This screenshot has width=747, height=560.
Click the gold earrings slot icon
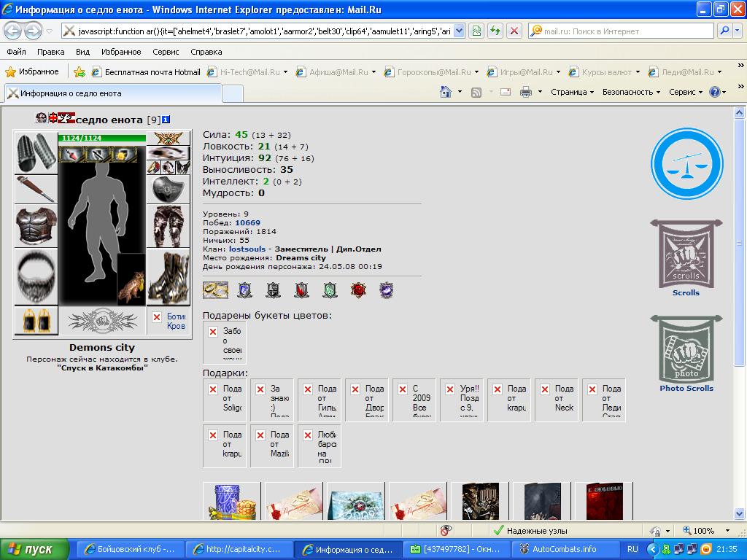(x=36, y=321)
